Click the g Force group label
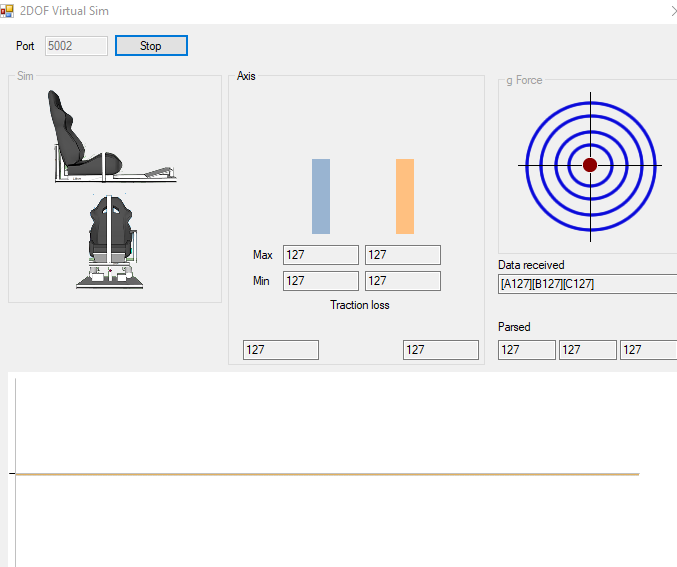677x567 pixels. click(524, 80)
